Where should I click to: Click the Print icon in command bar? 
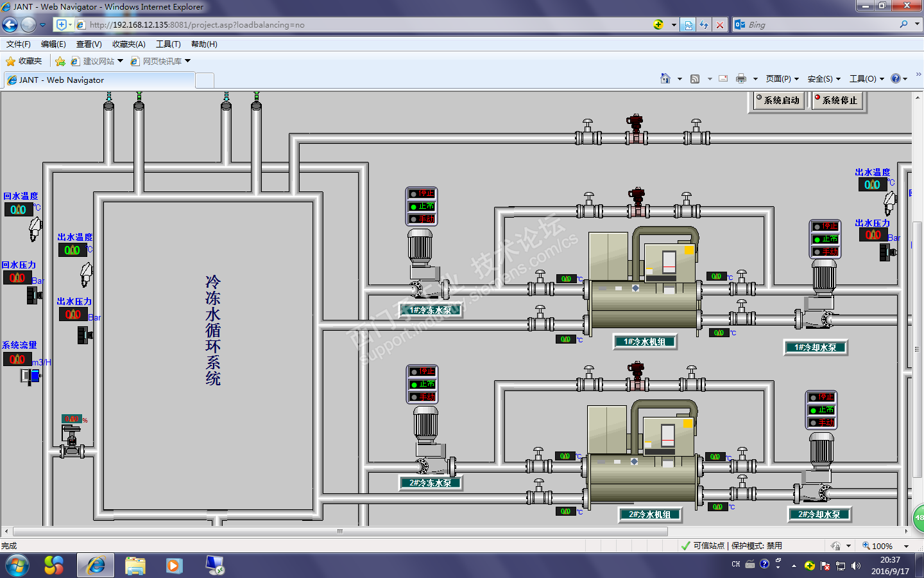click(x=741, y=78)
